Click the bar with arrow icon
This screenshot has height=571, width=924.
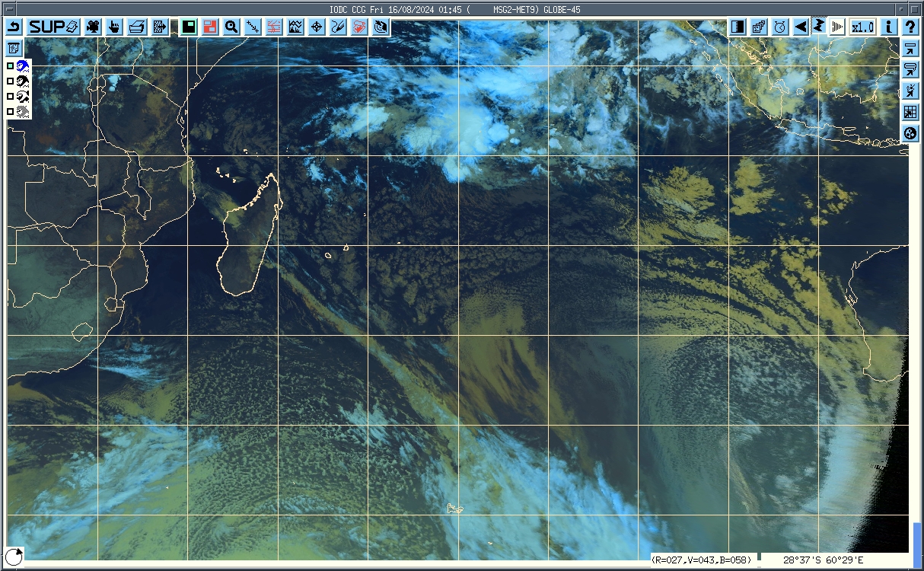click(x=910, y=49)
